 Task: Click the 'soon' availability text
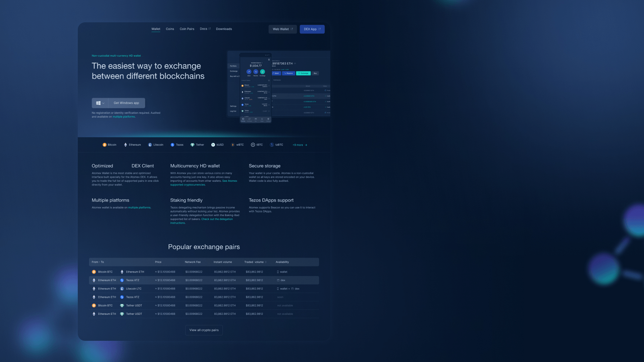280,297
